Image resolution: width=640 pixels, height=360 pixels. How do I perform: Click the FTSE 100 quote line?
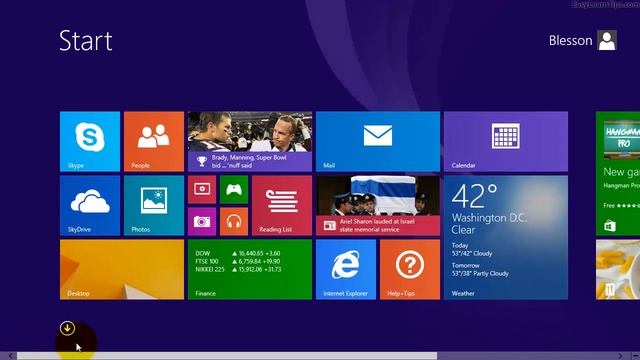(x=238, y=261)
